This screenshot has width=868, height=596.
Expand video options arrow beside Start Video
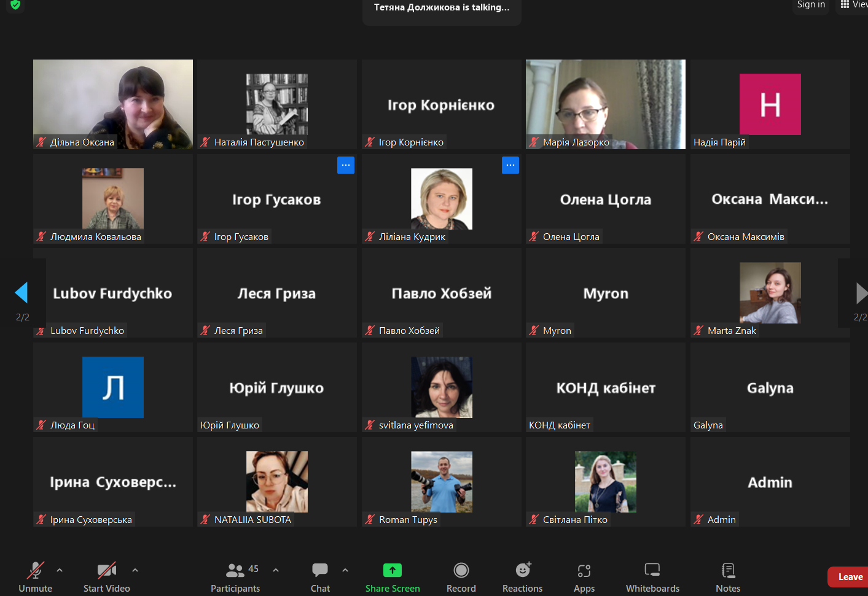point(135,570)
